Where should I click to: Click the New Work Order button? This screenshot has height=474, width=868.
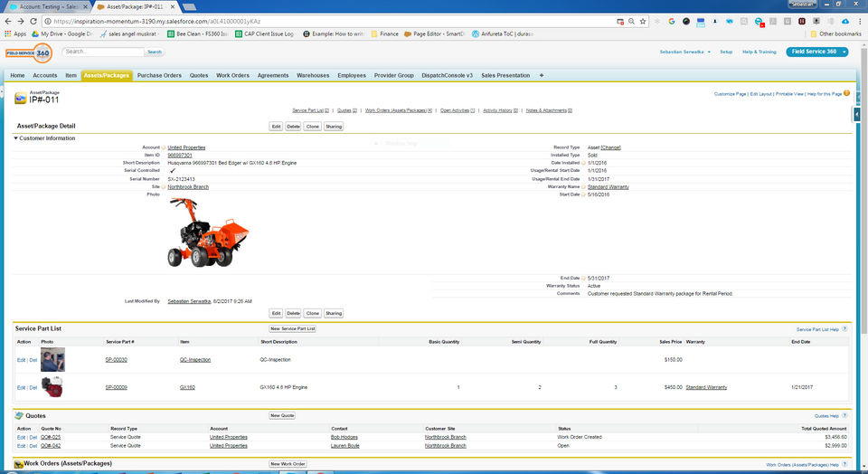point(288,464)
